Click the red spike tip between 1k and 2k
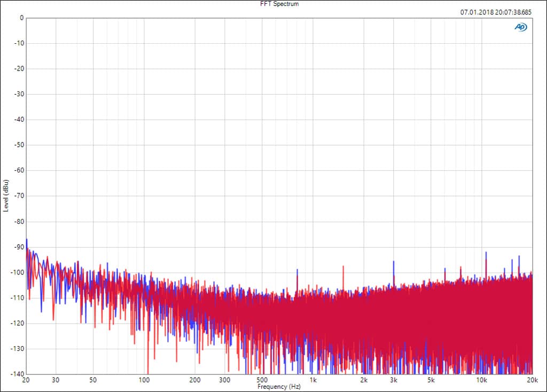Viewport: 547px width, 392px height. pyautogui.click(x=343, y=265)
